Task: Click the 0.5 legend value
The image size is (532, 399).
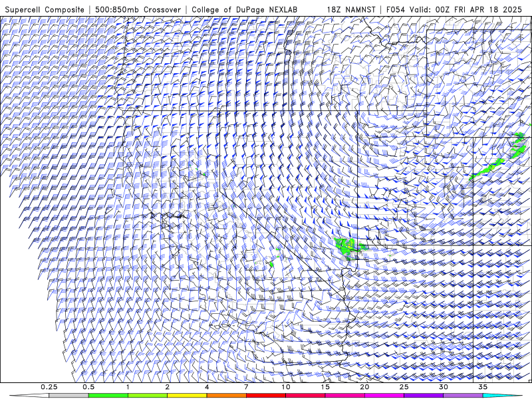Action: click(x=88, y=387)
